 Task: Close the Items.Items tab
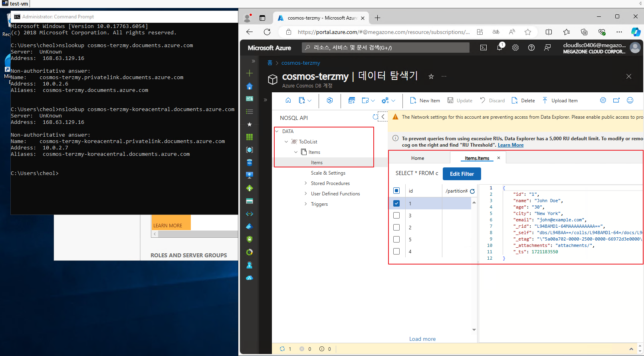tap(499, 158)
